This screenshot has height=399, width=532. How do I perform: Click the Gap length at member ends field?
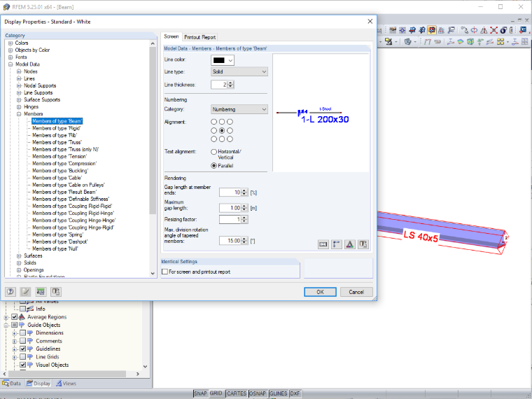click(230, 192)
